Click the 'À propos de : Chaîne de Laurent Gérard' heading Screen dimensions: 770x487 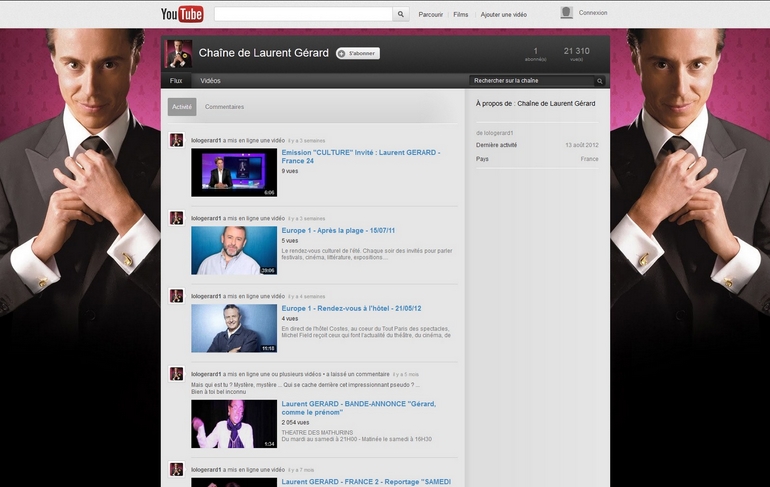pyautogui.click(x=535, y=104)
